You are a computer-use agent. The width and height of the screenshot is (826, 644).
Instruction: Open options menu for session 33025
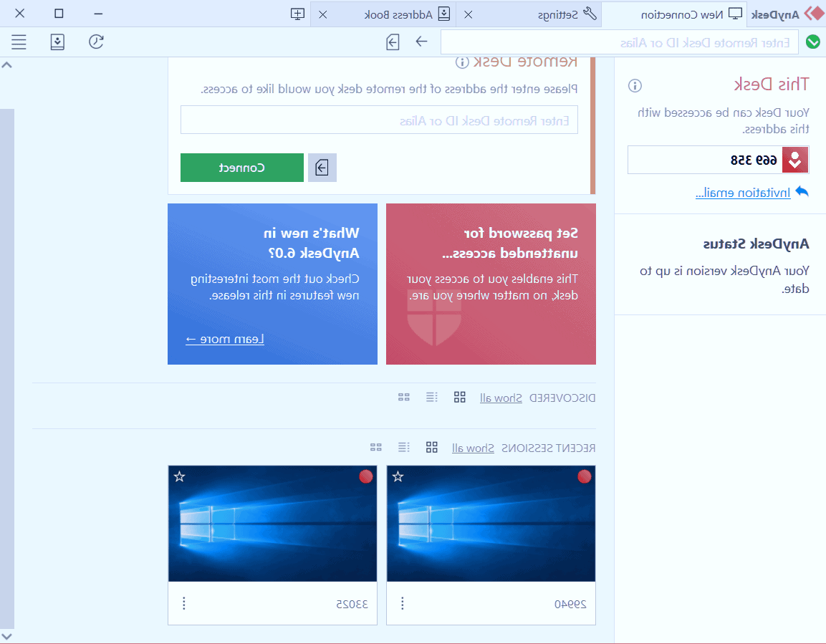pyautogui.click(x=183, y=603)
